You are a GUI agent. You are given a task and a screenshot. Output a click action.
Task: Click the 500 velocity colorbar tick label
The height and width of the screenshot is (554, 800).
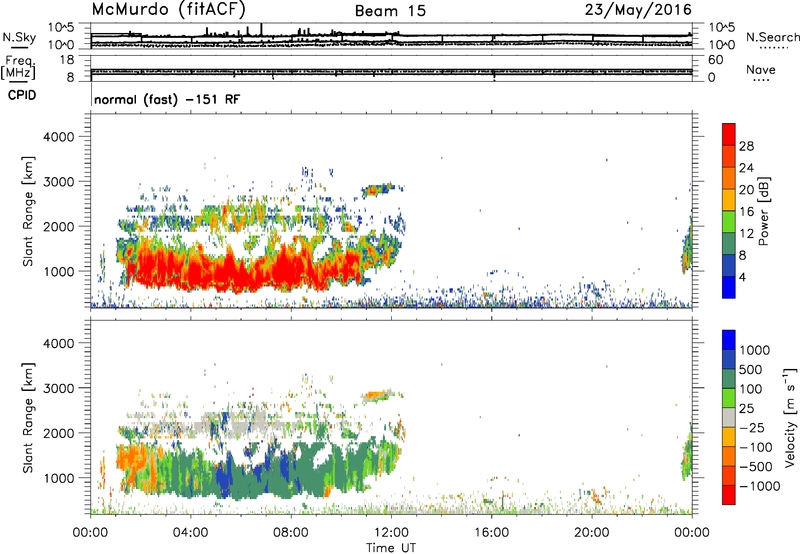click(x=751, y=369)
